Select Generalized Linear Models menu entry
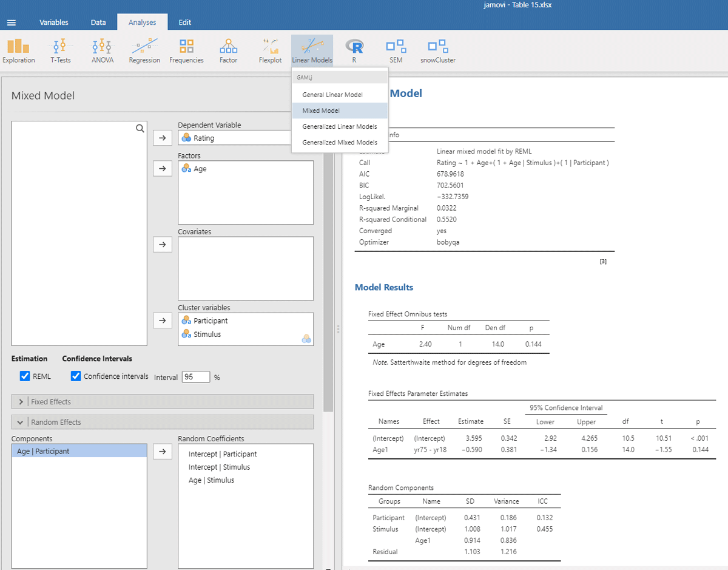 click(340, 127)
